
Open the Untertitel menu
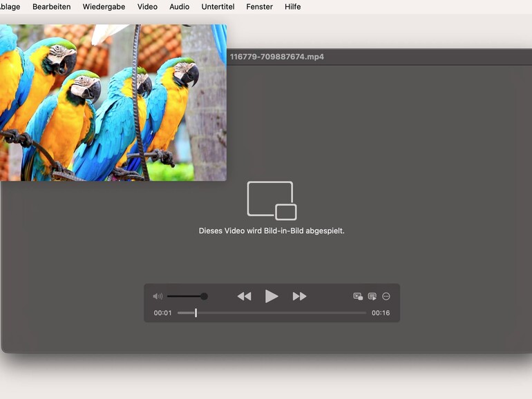click(218, 7)
